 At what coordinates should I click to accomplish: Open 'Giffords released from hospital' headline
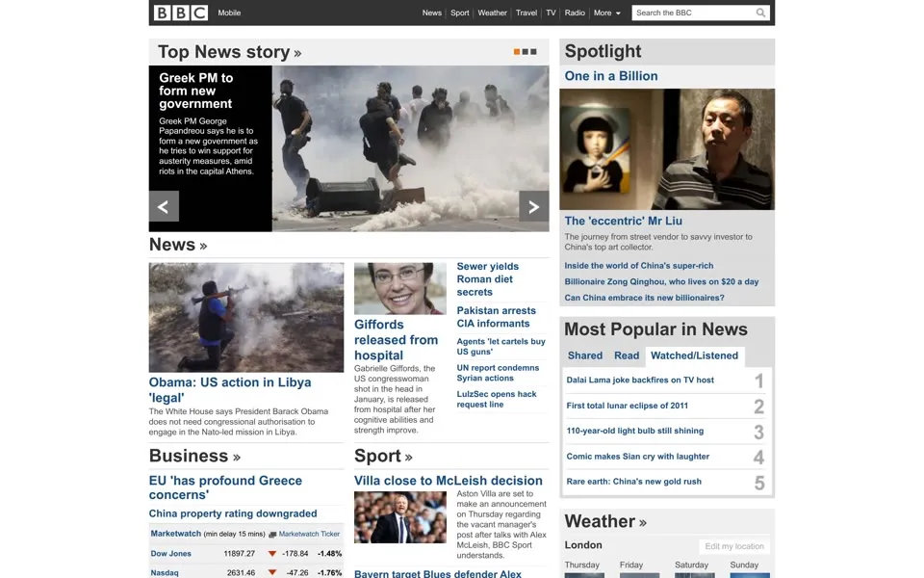pyautogui.click(x=396, y=340)
